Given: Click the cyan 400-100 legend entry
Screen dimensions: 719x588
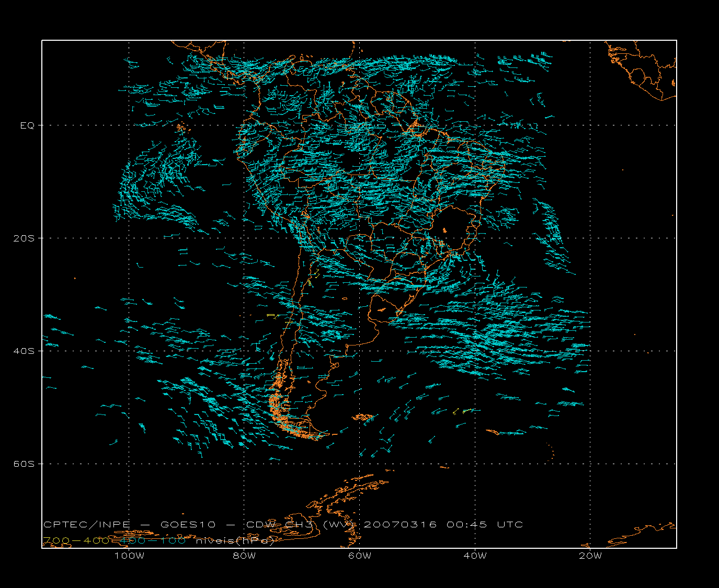Looking at the screenshot, I should coord(153,541).
